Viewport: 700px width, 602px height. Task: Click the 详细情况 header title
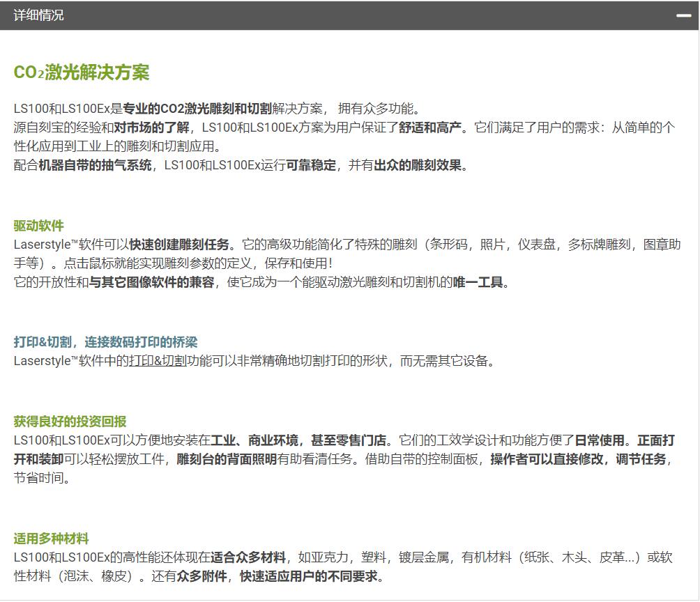click(x=38, y=15)
